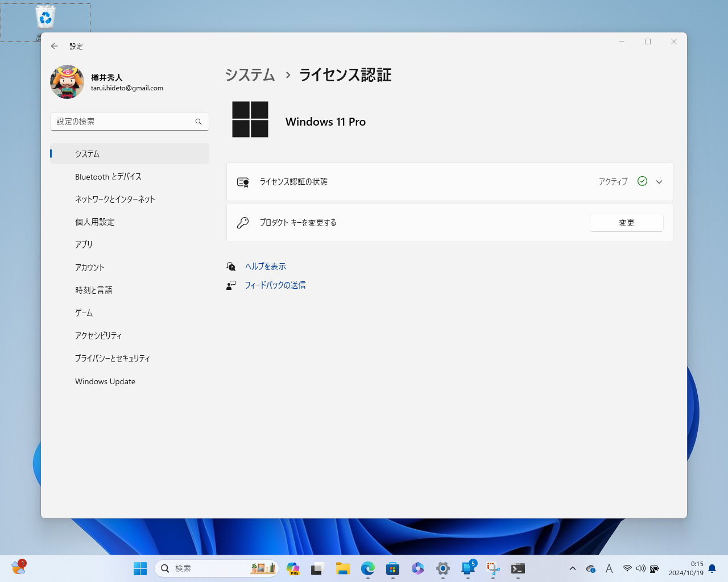Launch Terminal from the taskbar
Image resolution: width=728 pixels, height=582 pixels.
coord(518,568)
